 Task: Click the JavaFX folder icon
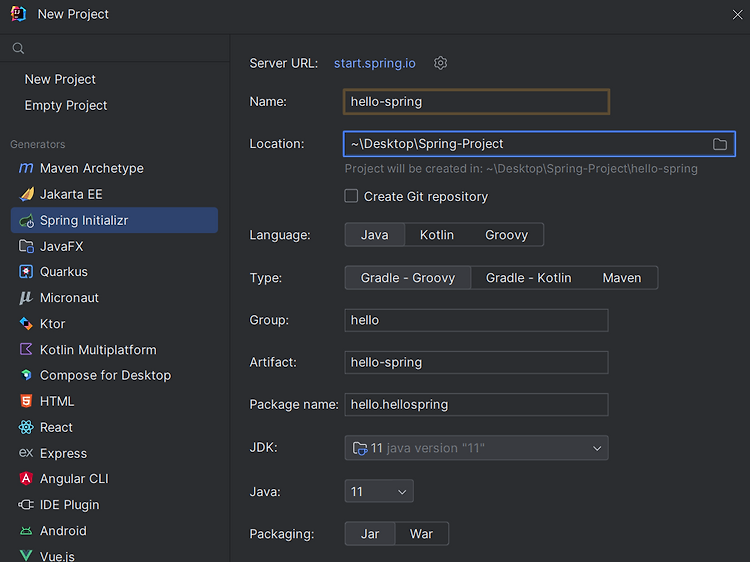tap(26, 246)
